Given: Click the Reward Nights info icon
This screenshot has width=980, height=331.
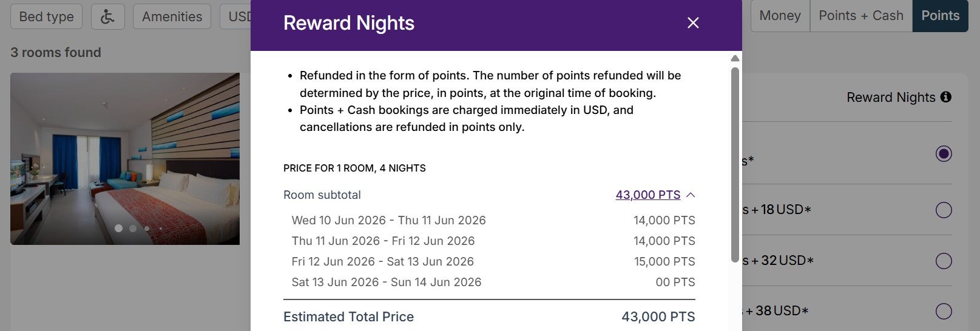Looking at the screenshot, I should [x=945, y=97].
